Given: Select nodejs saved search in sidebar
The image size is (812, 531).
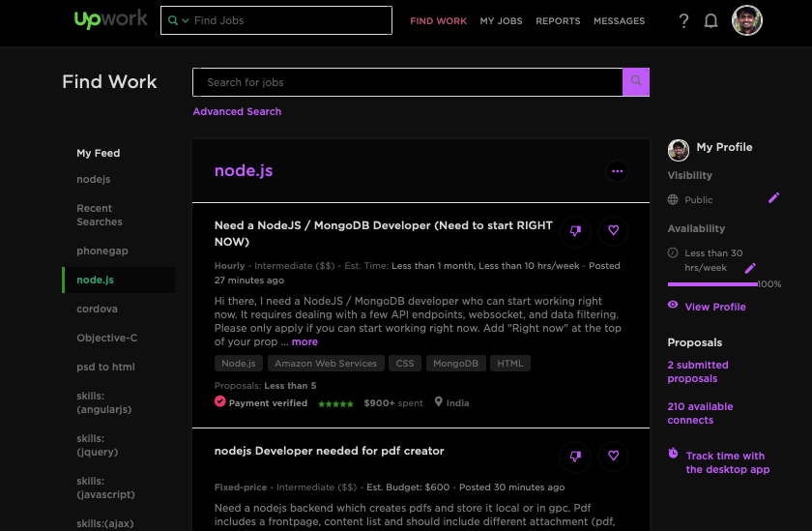Looking at the screenshot, I should coord(93,179).
